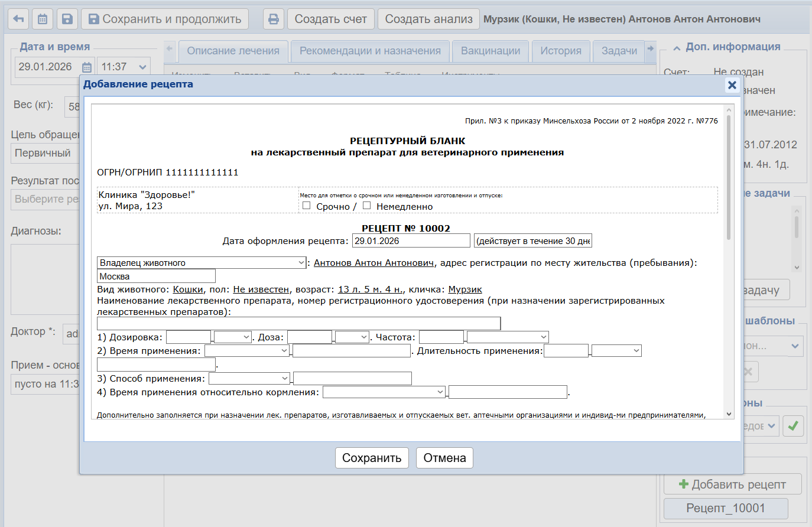
Task: Expand the Способ применения dropdown
Action: tap(250, 378)
